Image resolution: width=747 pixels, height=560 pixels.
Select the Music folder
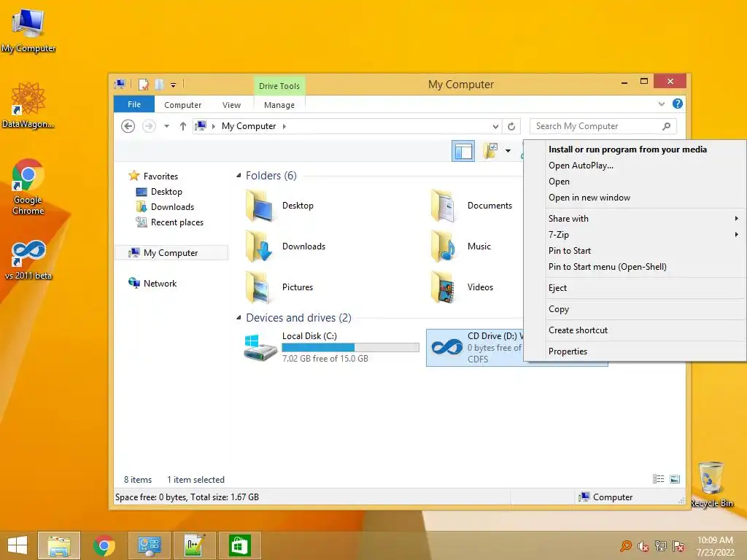(x=461, y=246)
